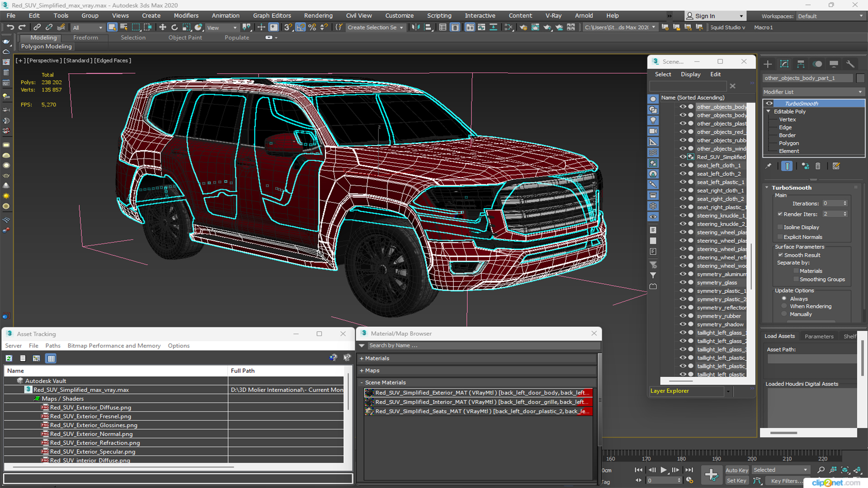Screen dimensions: 868x488
Task: Click the large Set Keys plus-key button
Action: pyautogui.click(x=711, y=475)
